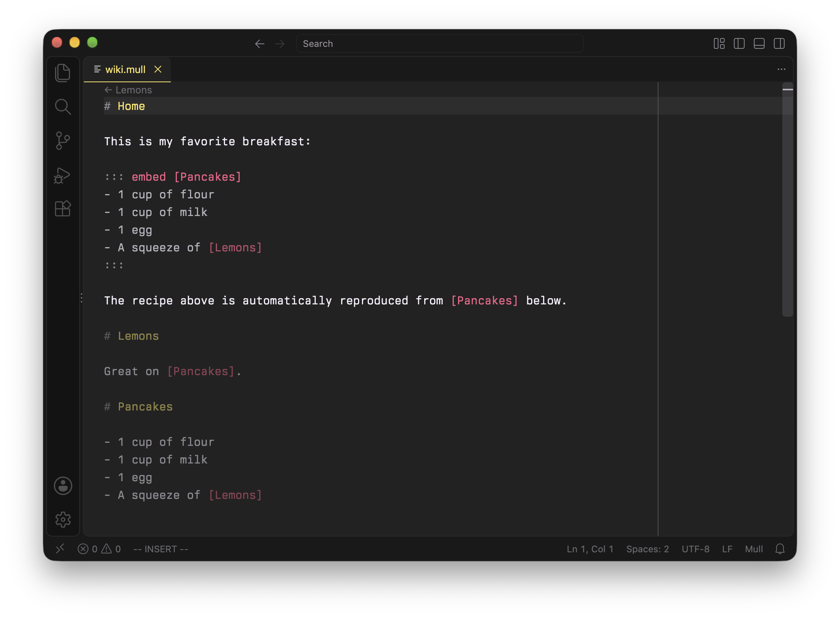Toggle the bottom panel
Image resolution: width=840 pixels, height=618 pixels.
pos(759,43)
